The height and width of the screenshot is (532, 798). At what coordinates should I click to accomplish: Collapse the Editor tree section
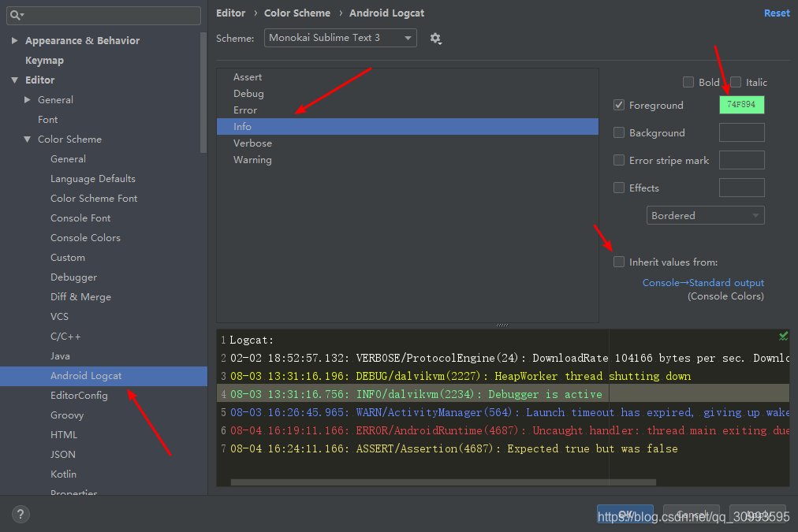point(15,80)
